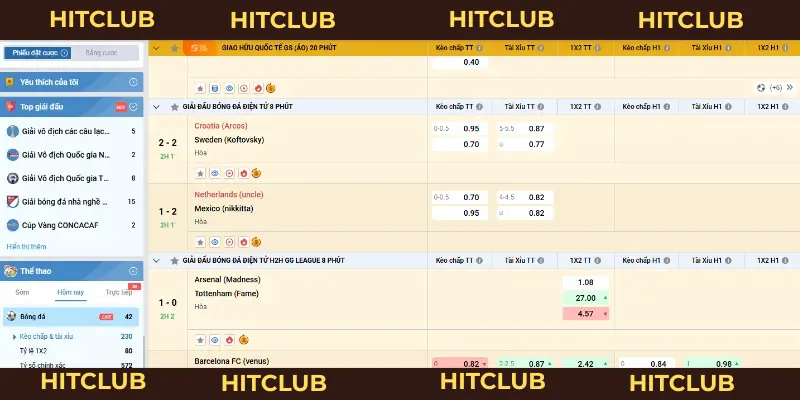This screenshot has width=800, height=400.
Task: Select the Bóng đá sport row
Action: 71,317
